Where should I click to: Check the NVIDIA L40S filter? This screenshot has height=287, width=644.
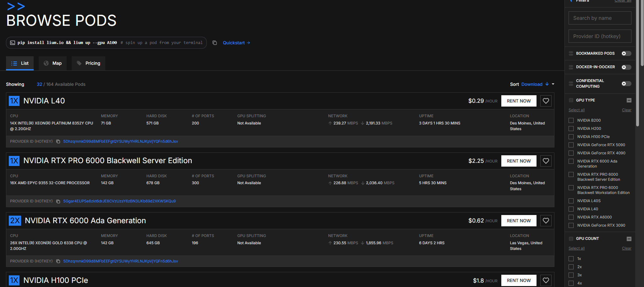pyautogui.click(x=571, y=201)
